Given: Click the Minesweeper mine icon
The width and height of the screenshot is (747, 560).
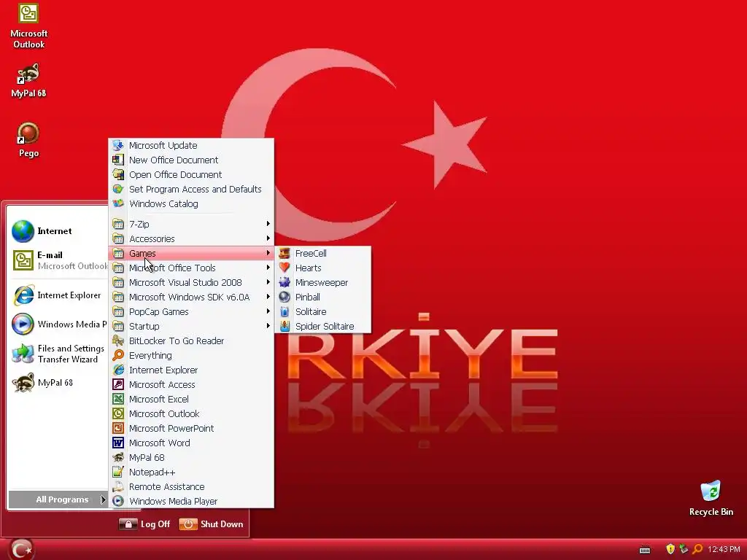Looking at the screenshot, I should click(x=285, y=282).
